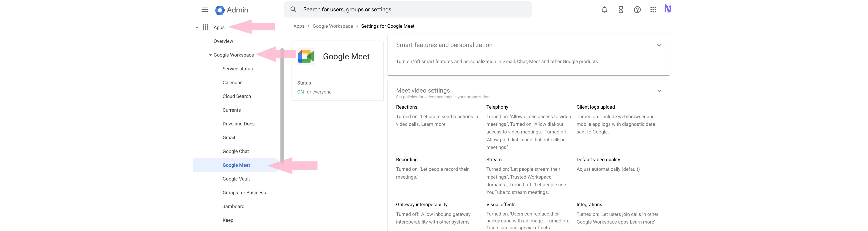This screenshot has width=868, height=231.
Task: Open Drive and Docs settings
Action: [x=238, y=124]
